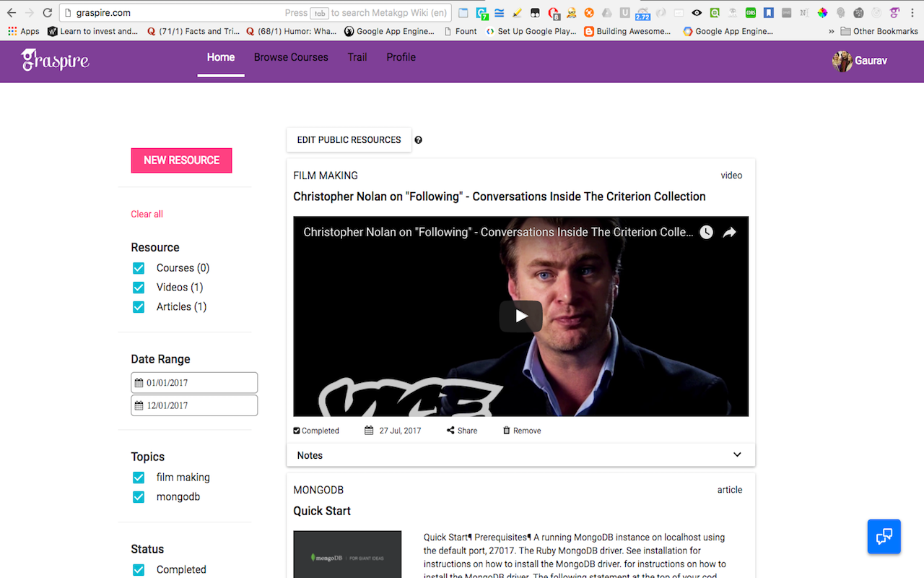
Task: Click the eye extension icon
Action: pyautogui.click(x=697, y=12)
